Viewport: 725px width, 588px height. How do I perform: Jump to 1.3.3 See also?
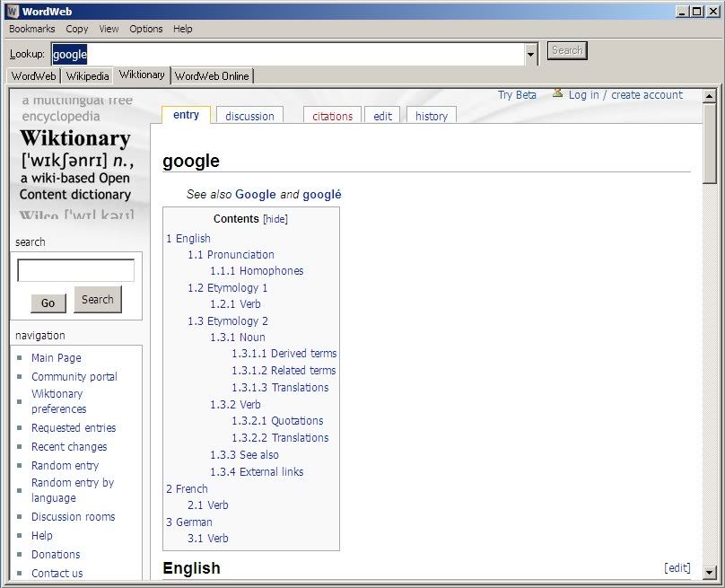[244, 455]
